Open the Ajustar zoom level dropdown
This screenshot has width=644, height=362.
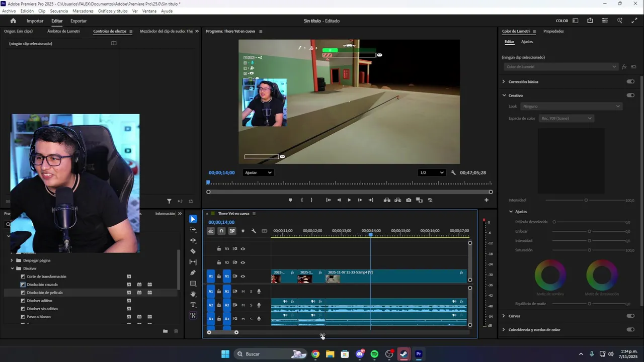point(258,173)
